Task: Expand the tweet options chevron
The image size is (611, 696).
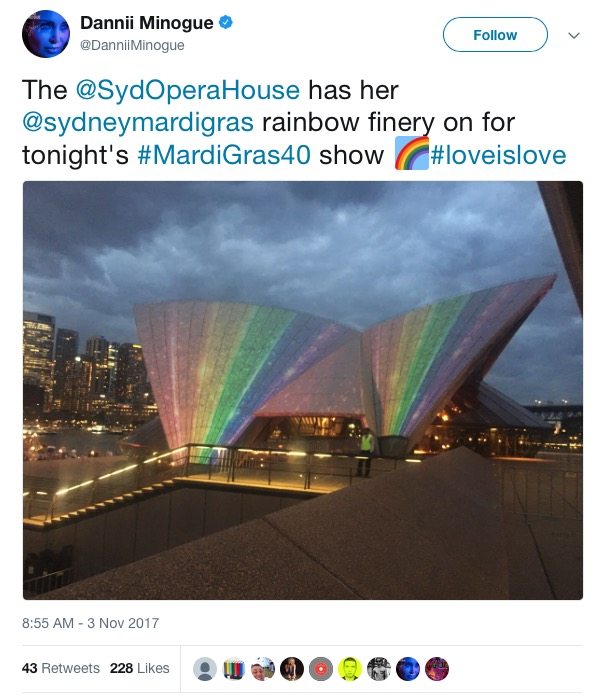Action: click(x=574, y=36)
